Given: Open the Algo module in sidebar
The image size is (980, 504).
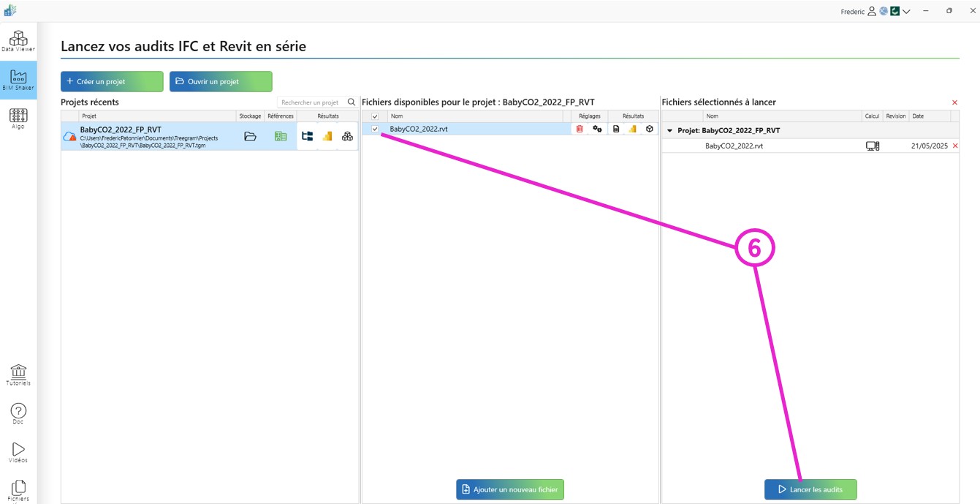Looking at the screenshot, I should [x=18, y=118].
